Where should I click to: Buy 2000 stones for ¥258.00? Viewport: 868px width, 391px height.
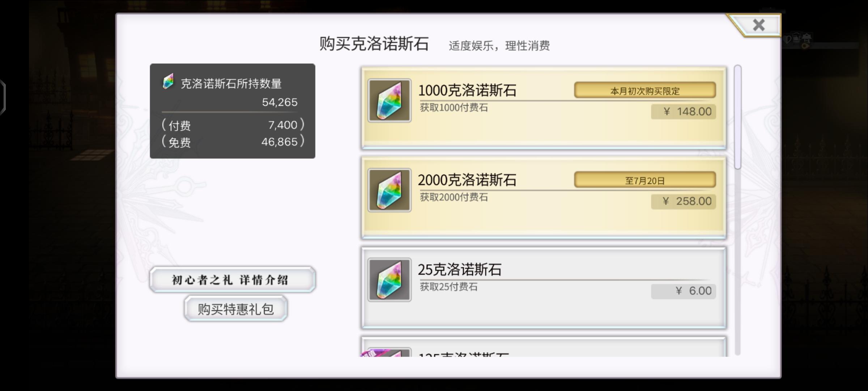point(684,201)
